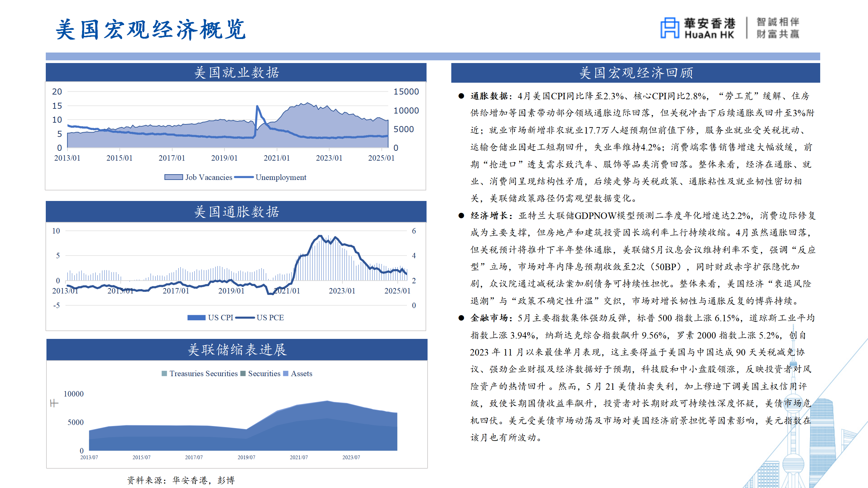
Task: Click the small axis mark left of balance sheet chart
Action: [54, 403]
